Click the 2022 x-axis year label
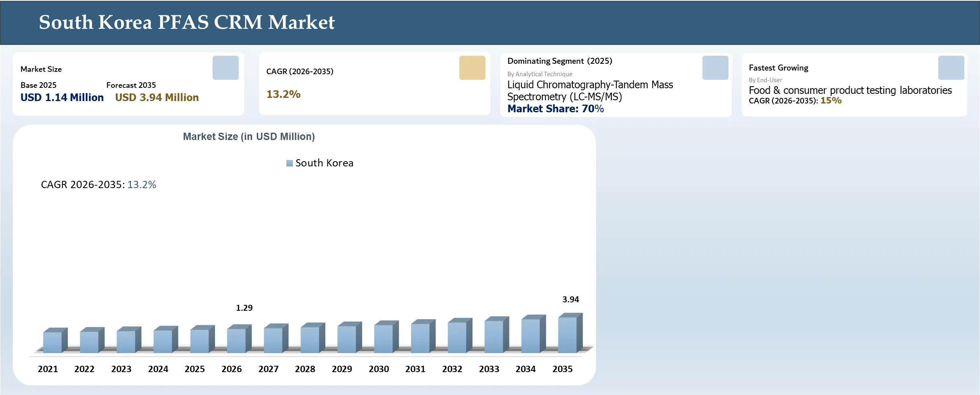Viewport: 980px width, 395px height. [x=84, y=369]
